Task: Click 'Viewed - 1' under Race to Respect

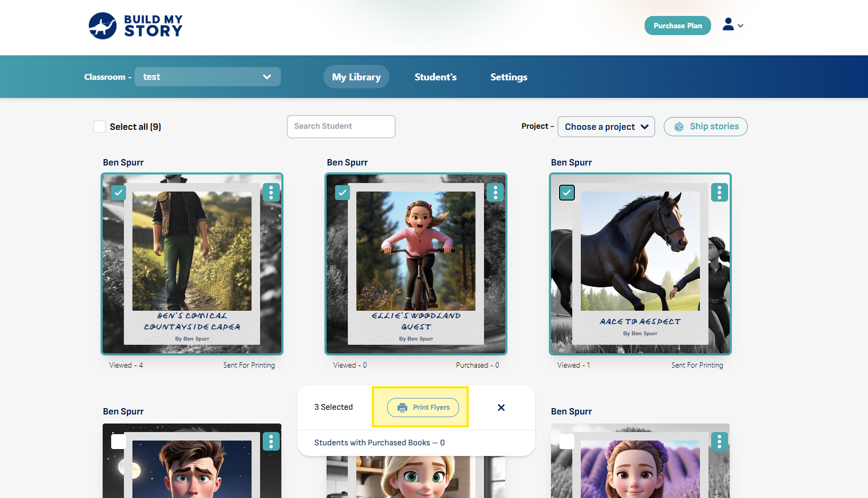Action: (x=574, y=365)
